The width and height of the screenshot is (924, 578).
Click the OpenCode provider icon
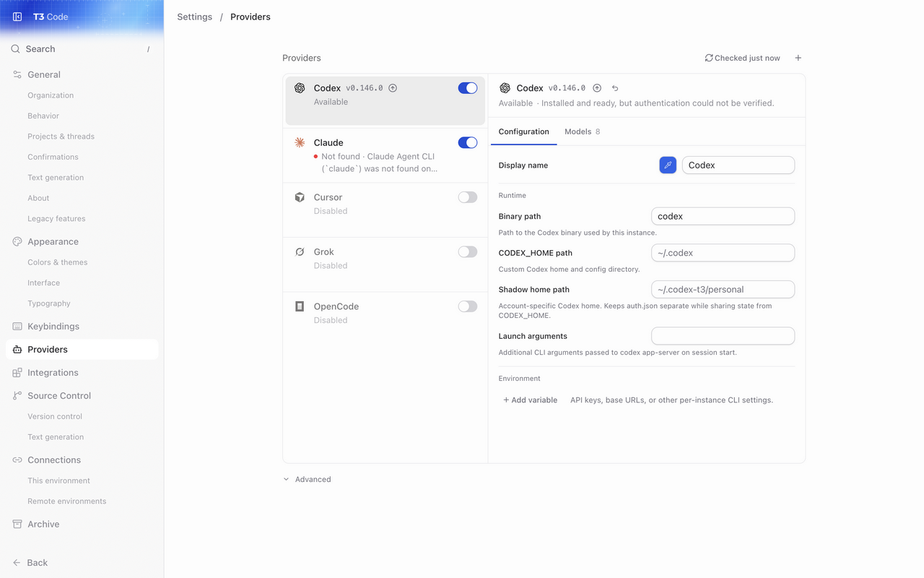(x=300, y=306)
